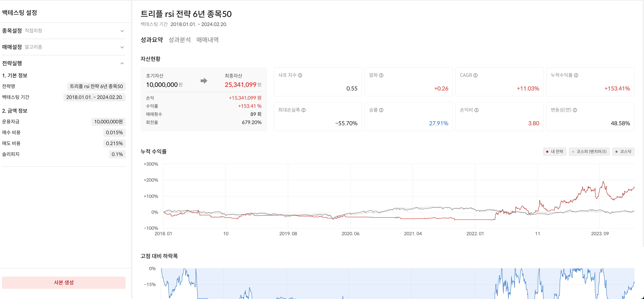Click the 백테스팅 기간 date range field
Screen dimensions: 644x299
(x=95, y=97)
